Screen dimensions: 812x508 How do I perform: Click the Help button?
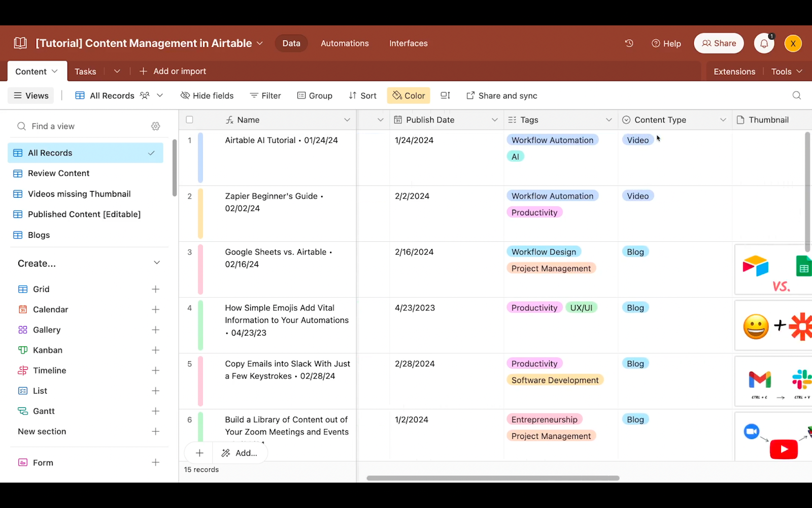666,44
